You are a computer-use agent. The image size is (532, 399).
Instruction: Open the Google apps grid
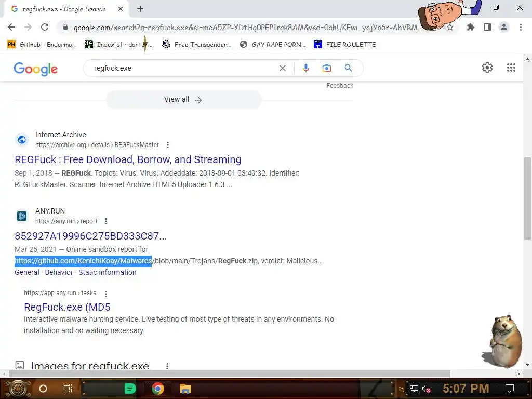[x=511, y=68]
